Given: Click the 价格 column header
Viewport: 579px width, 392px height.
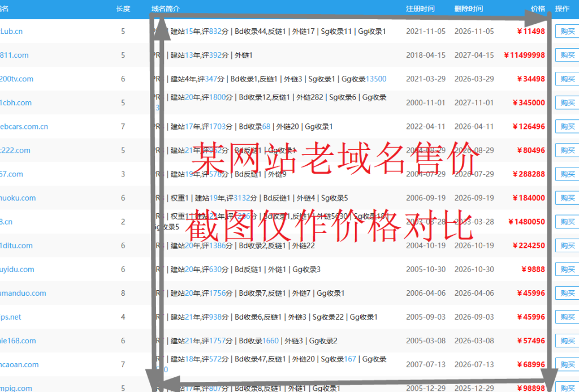Looking at the screenshot, I should click(538, 9).
